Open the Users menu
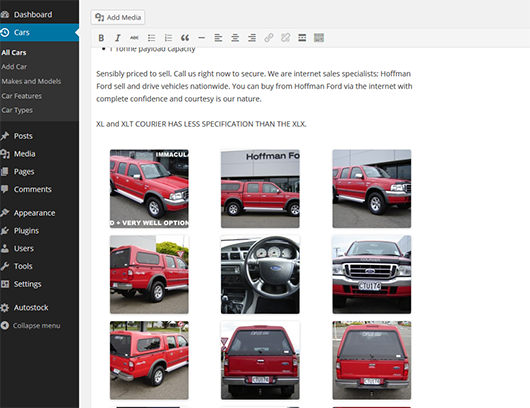The width and height of the screenshot is (530, 408). 39,248
